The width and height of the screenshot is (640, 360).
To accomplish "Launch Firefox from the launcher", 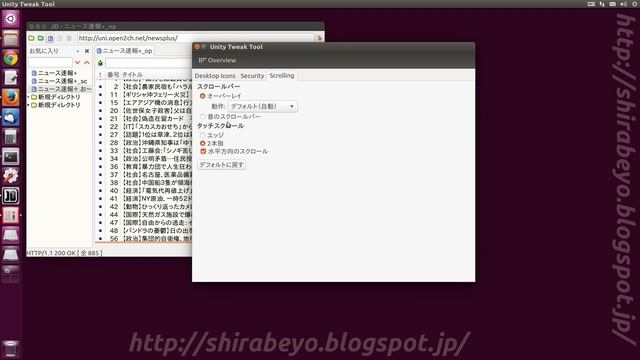I will (11, 98).
